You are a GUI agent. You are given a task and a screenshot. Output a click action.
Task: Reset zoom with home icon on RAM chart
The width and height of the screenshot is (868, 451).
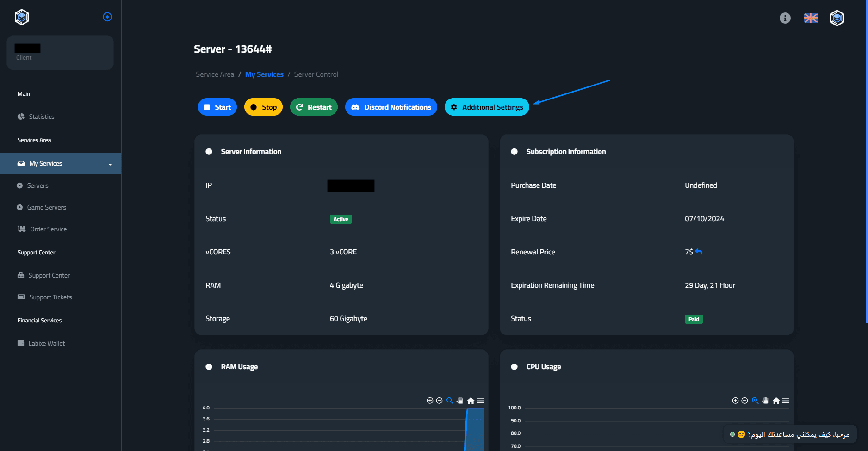pyautogui.click(x=471, y=401)
